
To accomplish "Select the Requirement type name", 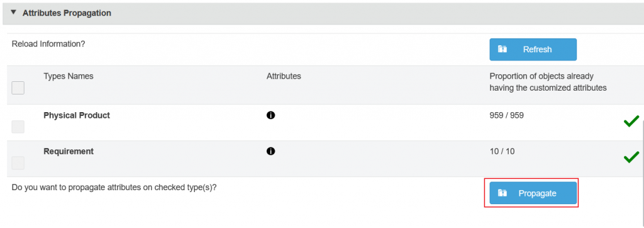I will 69,151.
